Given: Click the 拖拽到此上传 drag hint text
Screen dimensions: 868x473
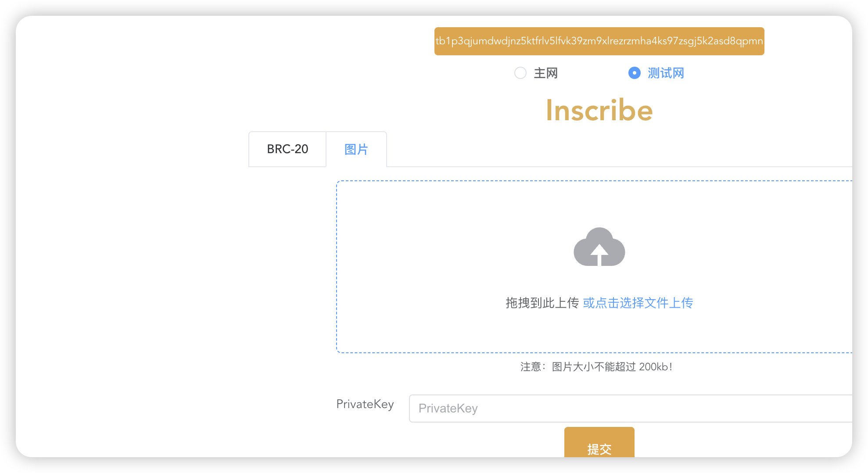Looking at the screenshot, I should 542,303.
